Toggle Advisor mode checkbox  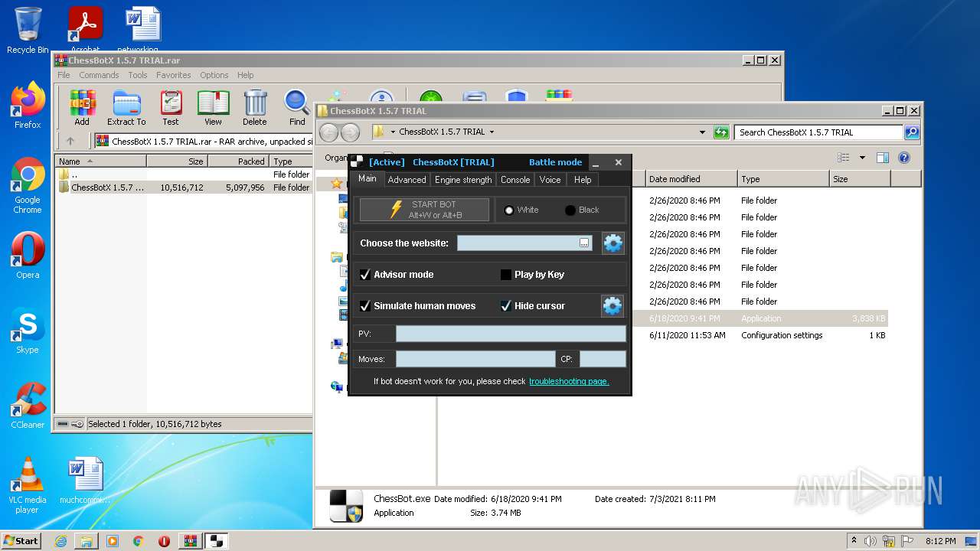pos(365,274)
